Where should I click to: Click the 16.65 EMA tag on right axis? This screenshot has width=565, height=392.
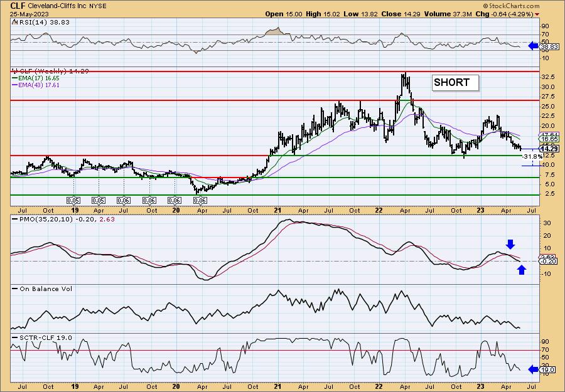[x=549, y=139]
